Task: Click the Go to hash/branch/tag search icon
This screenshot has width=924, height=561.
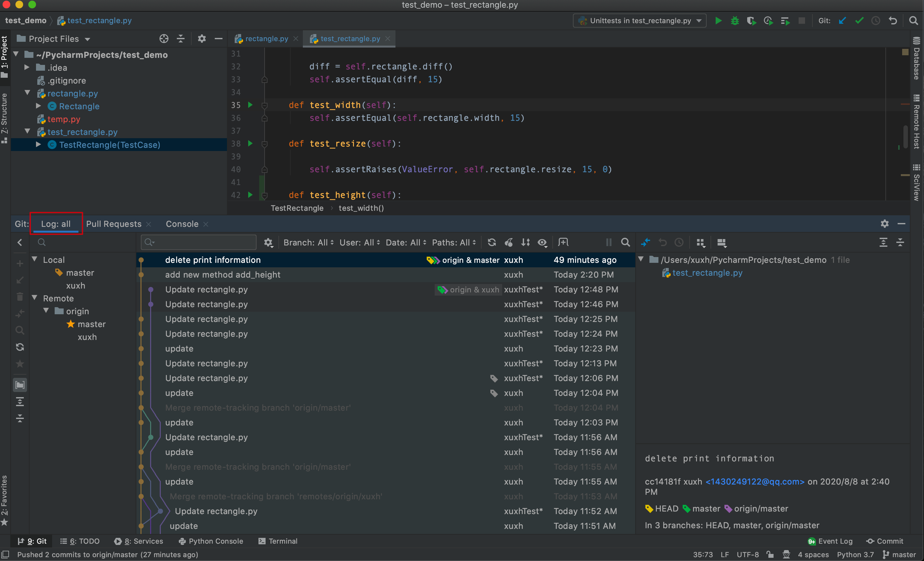Action: click(625, 243)
